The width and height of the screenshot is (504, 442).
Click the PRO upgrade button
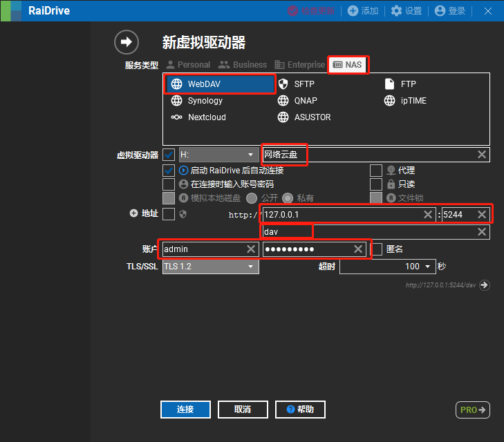472,410
